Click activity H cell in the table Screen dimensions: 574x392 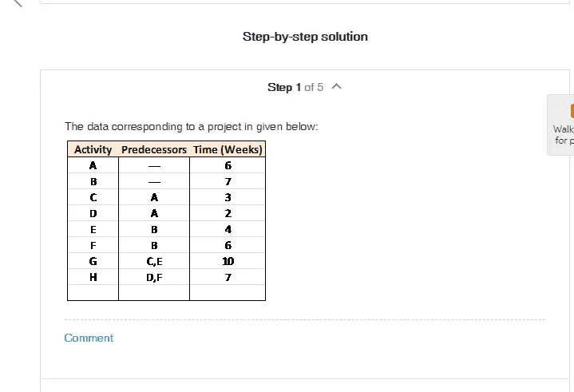[93, 277]
